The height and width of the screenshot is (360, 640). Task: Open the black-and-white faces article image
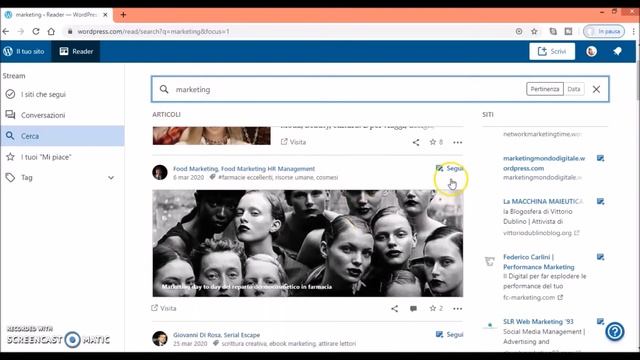click(x=308, y=243)
